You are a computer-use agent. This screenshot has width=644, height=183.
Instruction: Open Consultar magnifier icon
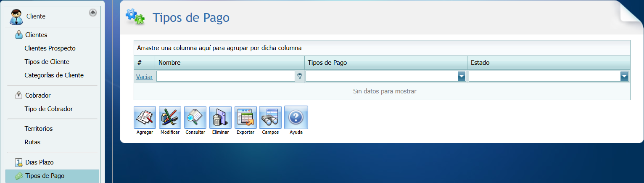(195, 117)
